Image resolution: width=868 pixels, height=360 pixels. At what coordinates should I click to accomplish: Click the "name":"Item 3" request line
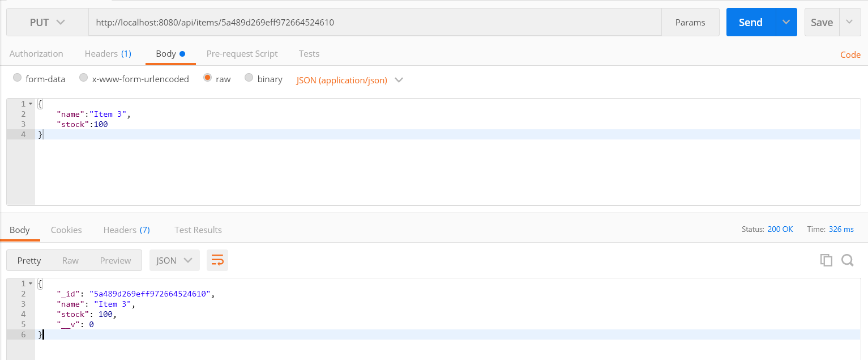[x=93, y=114]
